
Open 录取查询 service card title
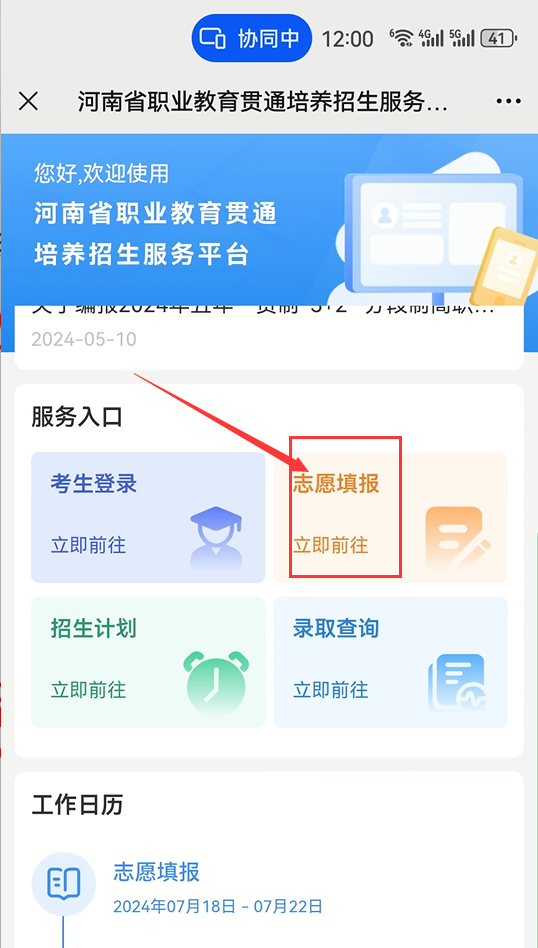pyautogui.click(x=336, y=629)
